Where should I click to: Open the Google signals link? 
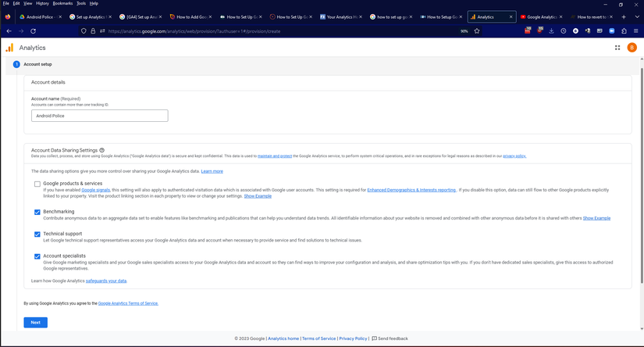[96, 190]
